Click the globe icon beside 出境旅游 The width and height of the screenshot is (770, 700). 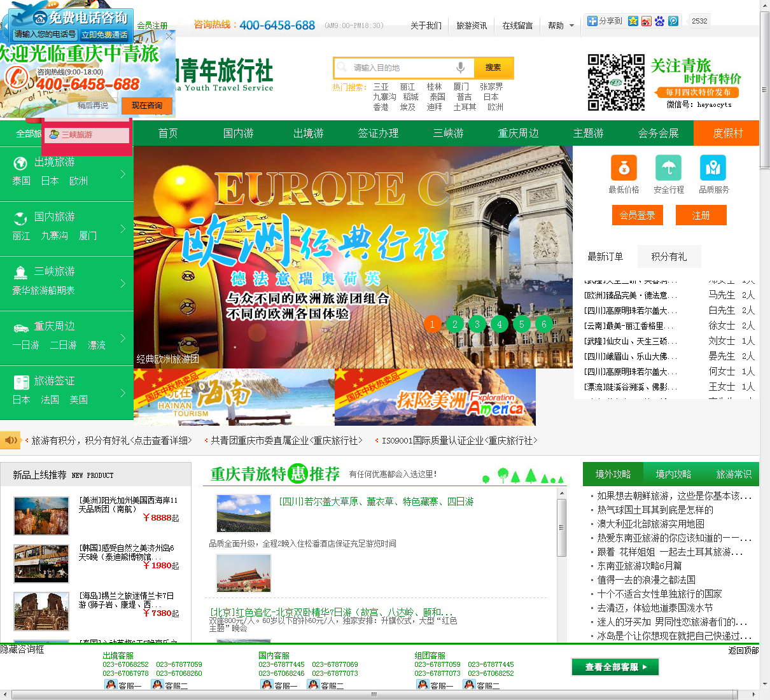[20, 163]
